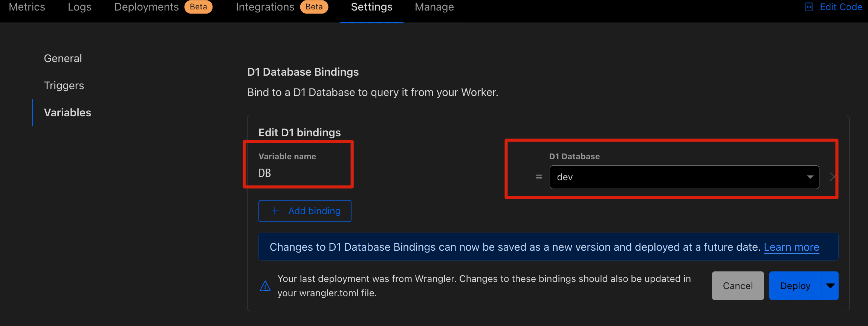
Task: Go to the Deployments tab
Action: (x=147, y=7)
